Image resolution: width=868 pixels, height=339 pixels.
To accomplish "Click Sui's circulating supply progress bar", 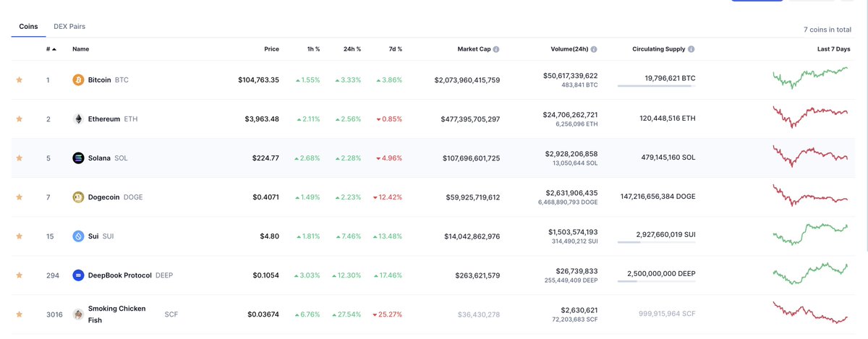I will pyautogui.click(x=657, y=243).
